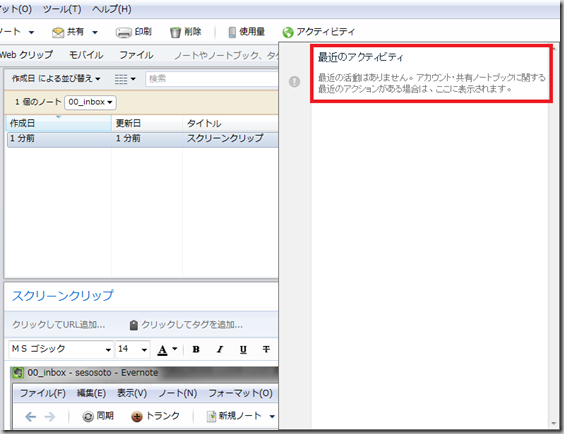This screenshot has width=564, height=434.
Task: Open ファイル(F) menu in clipped screenshot
Action: click(x=42, y=393)
